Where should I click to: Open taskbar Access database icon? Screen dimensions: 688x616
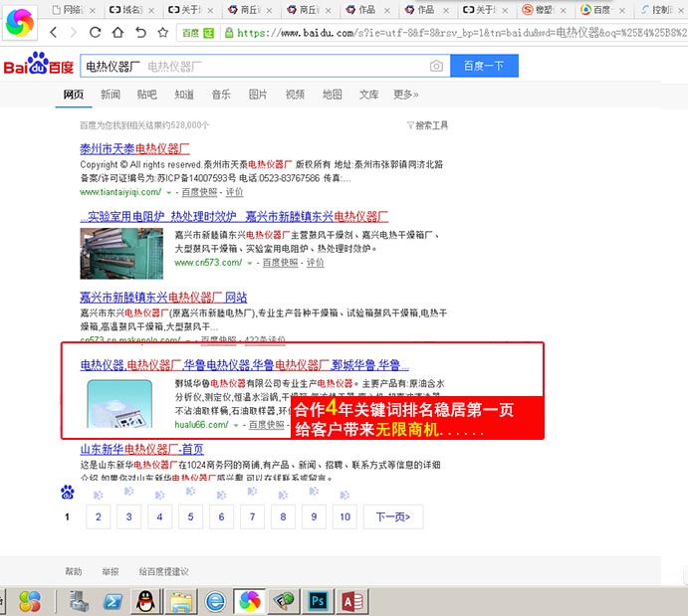(352, 601)
